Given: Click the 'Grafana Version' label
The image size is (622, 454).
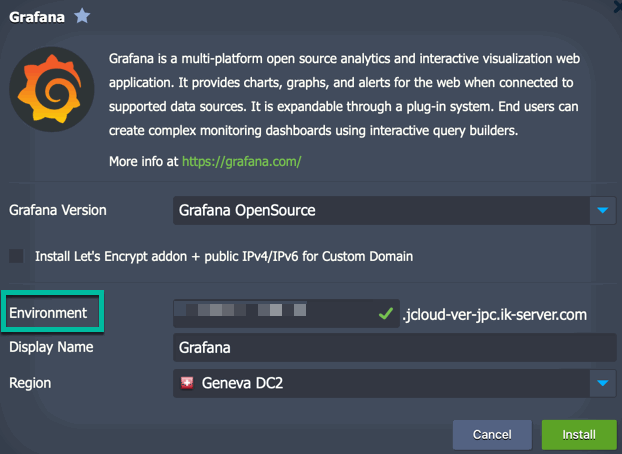Looking at the screenshot, I should (58, 210).
